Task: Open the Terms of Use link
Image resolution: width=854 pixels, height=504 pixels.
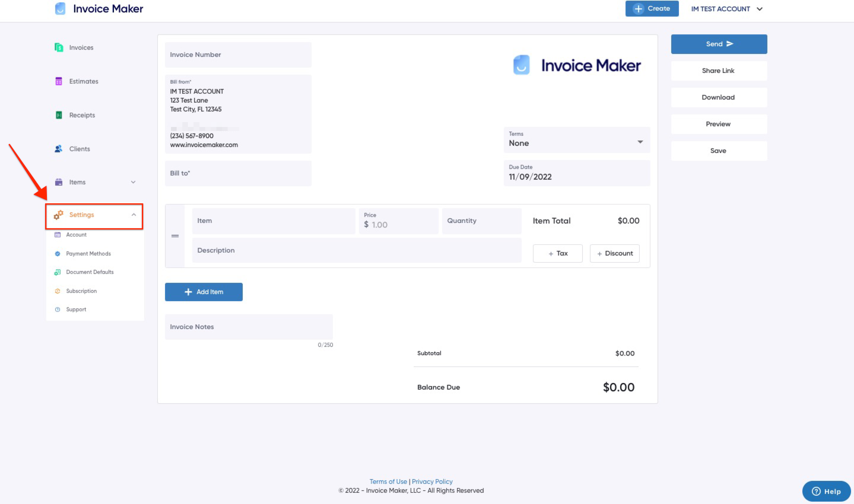Action: coord(388,481)
